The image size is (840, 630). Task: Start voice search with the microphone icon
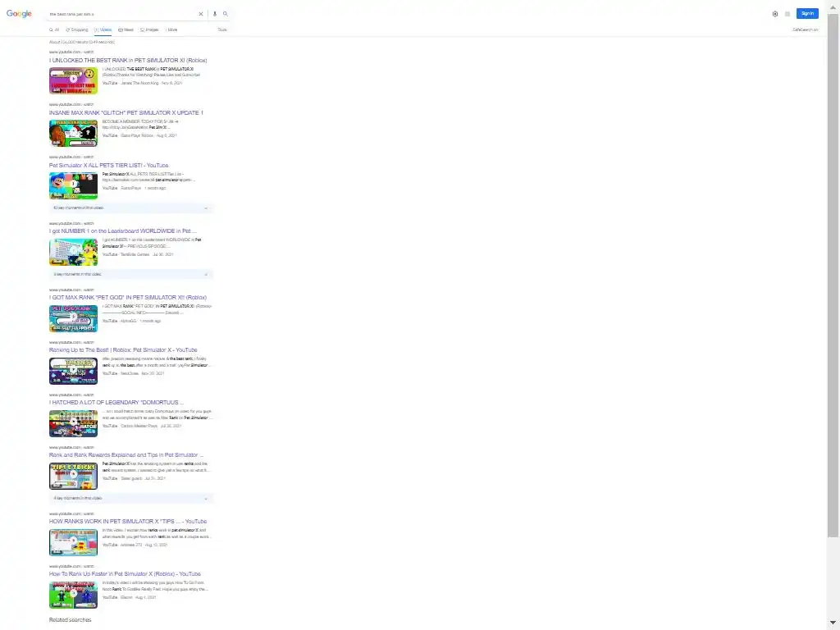pos(215,14)
